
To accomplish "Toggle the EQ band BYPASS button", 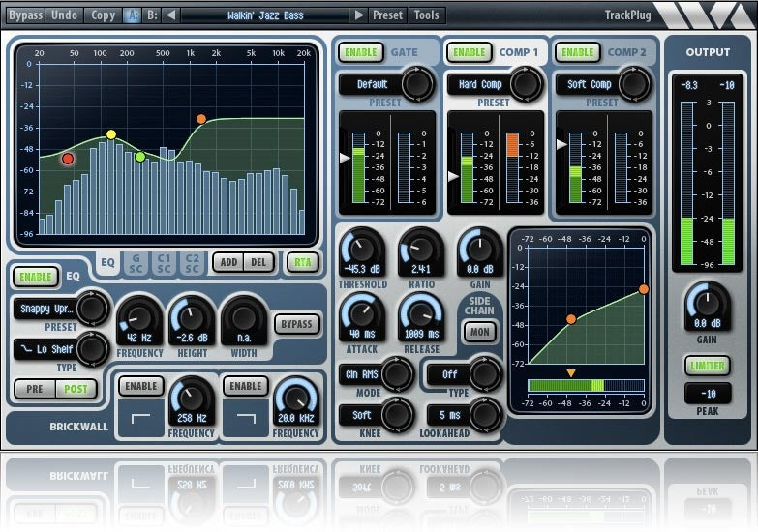I will (296, 324).
